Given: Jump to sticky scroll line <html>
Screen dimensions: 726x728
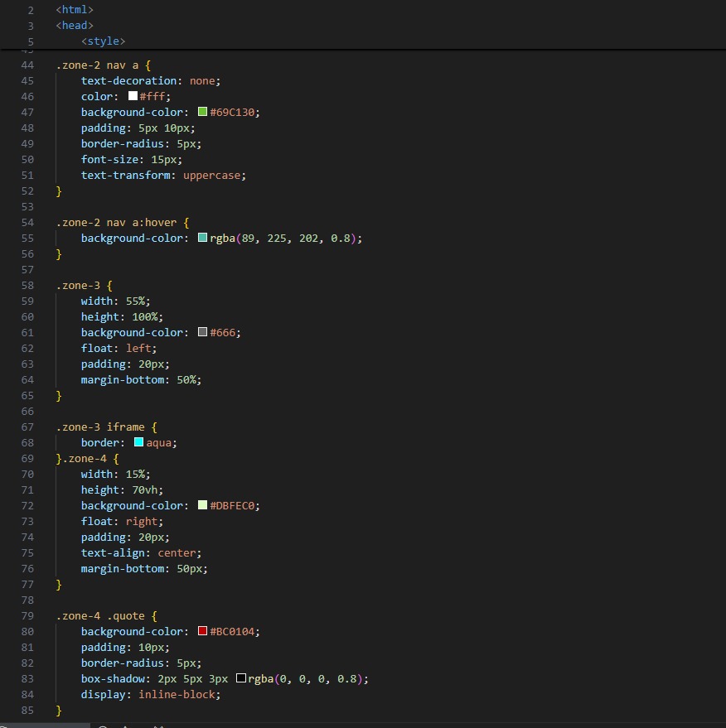Looking at the screenshot, I should (x=75, y=10).
